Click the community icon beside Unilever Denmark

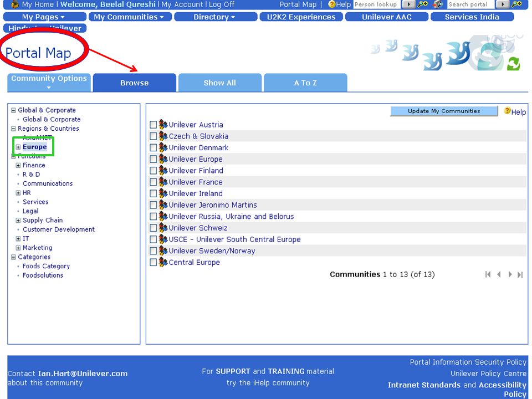163,147
